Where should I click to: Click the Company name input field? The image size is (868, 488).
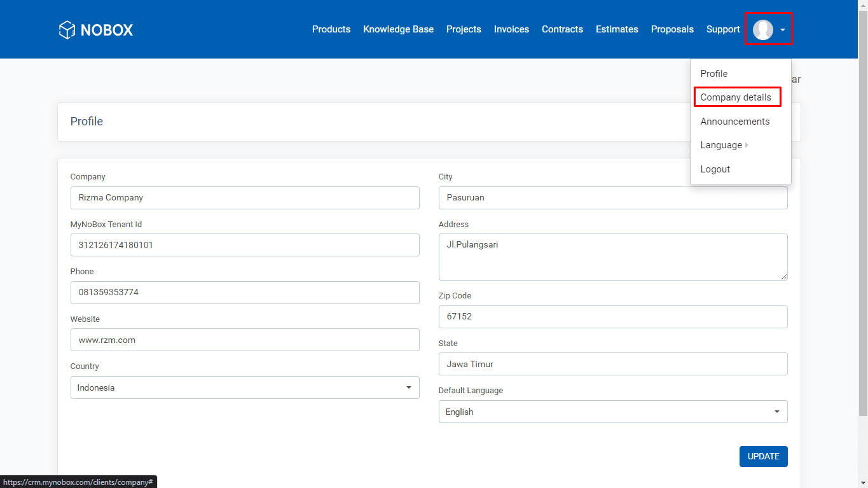click(x=245, y=198)
